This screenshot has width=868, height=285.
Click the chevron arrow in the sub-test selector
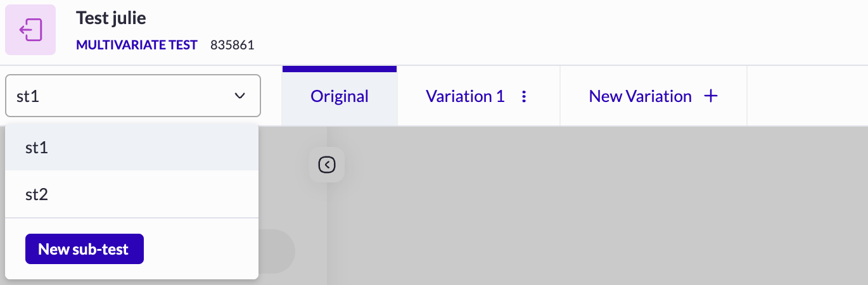pyautogui.click(x=239, y=96)
